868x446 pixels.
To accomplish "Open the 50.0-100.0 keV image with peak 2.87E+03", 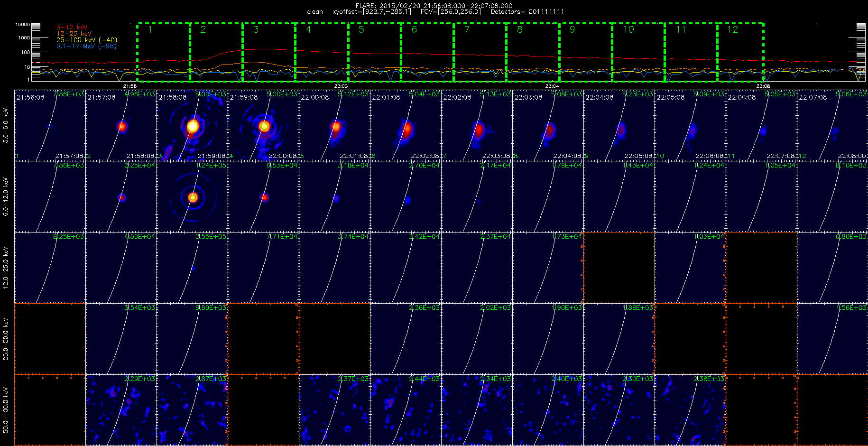I will pos(192,410).
